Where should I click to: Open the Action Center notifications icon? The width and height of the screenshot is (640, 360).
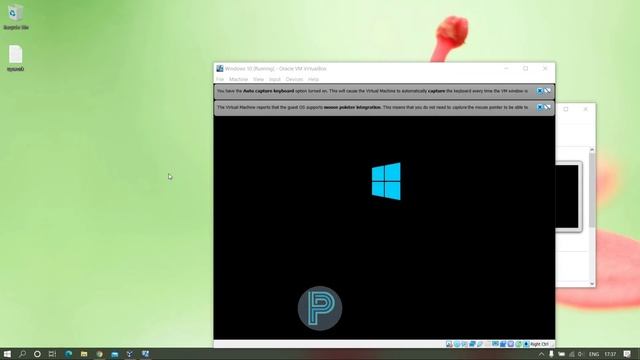coord(627,354)
